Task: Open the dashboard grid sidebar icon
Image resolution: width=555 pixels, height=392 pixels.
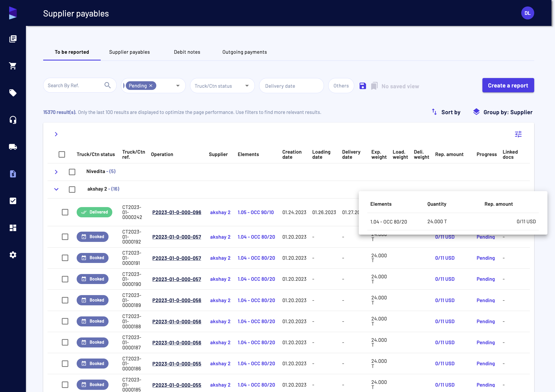Action: pyautogui.click(x=13, y=228)
